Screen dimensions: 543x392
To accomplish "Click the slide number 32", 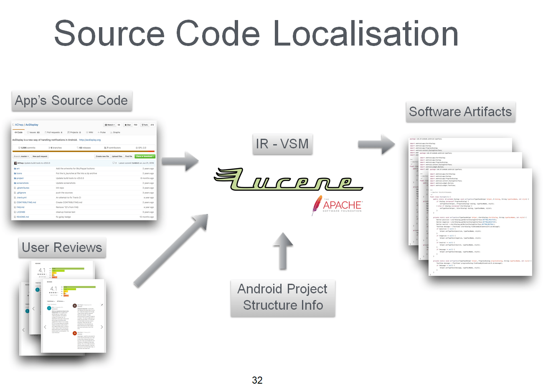I will [257, 380].
